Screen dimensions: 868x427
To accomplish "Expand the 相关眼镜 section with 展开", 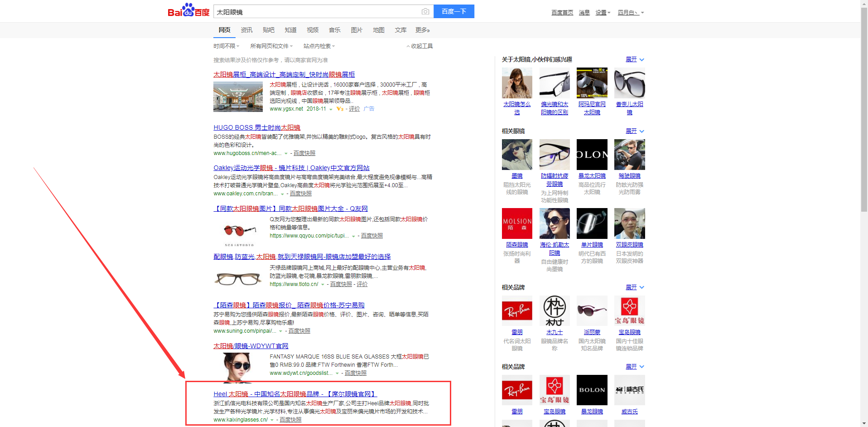I will tap(634, 131).
